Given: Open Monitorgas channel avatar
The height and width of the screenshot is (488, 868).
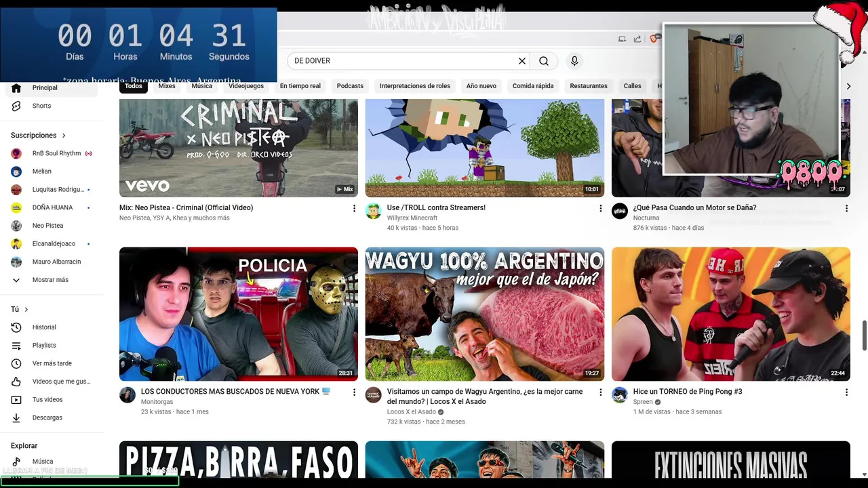Looking at the screenshot, I should (x=127, y=394).
